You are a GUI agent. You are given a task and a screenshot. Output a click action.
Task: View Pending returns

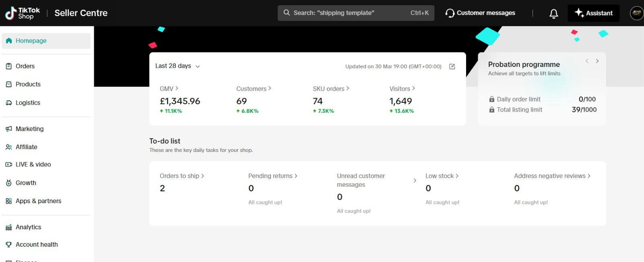(273, 176)
